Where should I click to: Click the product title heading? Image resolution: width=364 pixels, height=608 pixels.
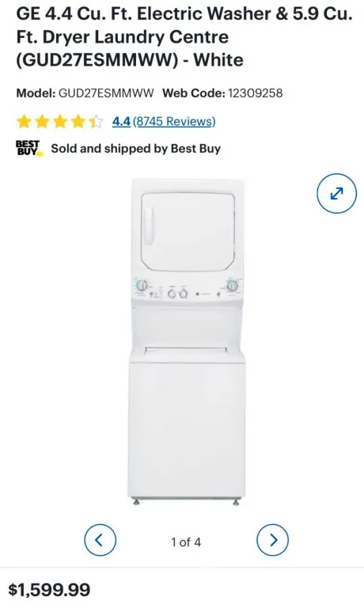point(184,37)
